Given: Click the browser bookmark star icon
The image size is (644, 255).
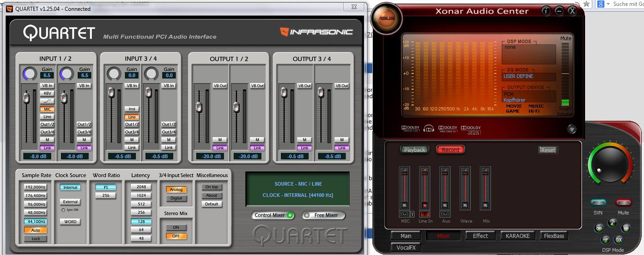Looking at the screenshot, I should (x=586, y=4).
